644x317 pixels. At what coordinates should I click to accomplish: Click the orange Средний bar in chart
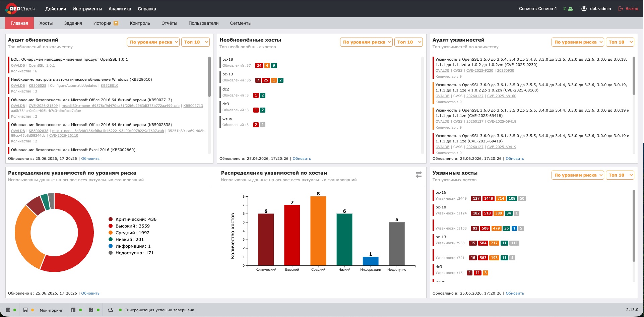(318, 231)
